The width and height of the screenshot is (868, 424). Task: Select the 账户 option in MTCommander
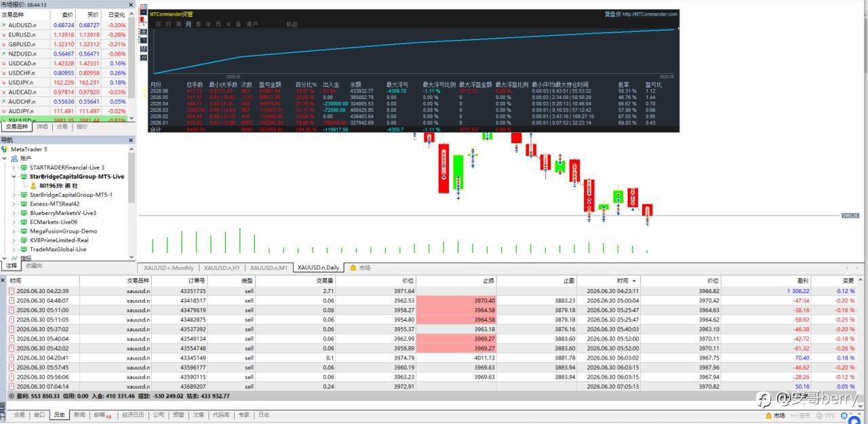tap(252, 24)
